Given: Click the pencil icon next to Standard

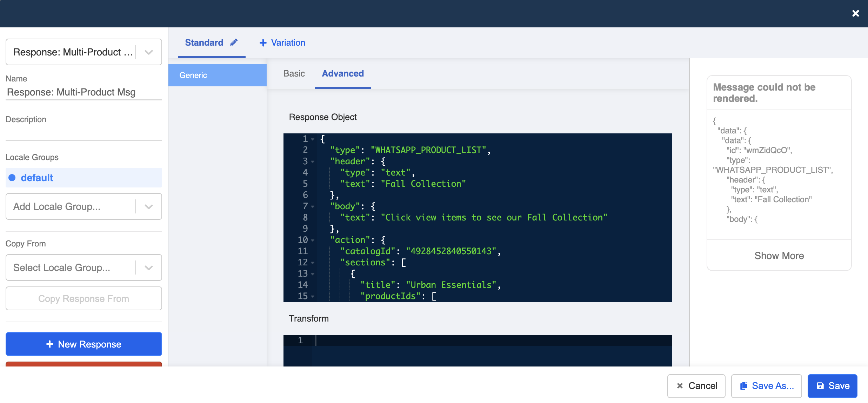Looking at the screenshot, I should click(234, 42).
